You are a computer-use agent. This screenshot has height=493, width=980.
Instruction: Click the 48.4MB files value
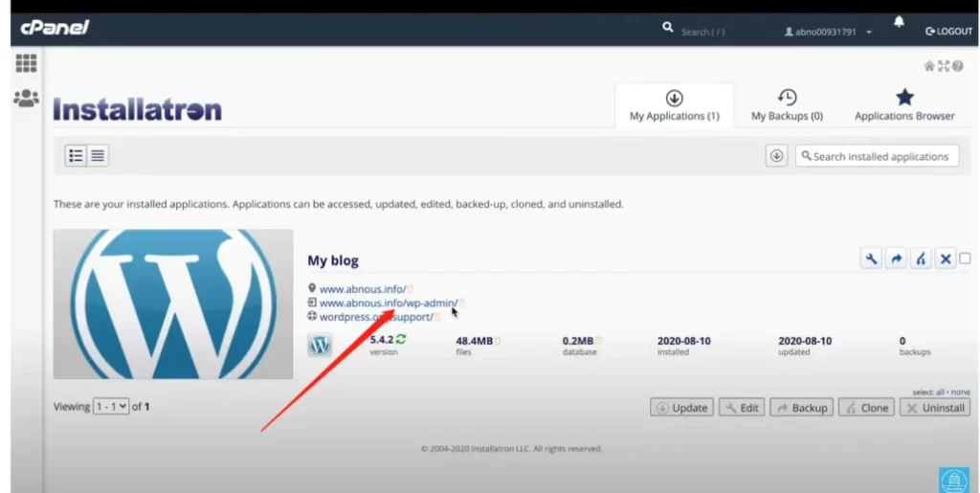[475, 341]
